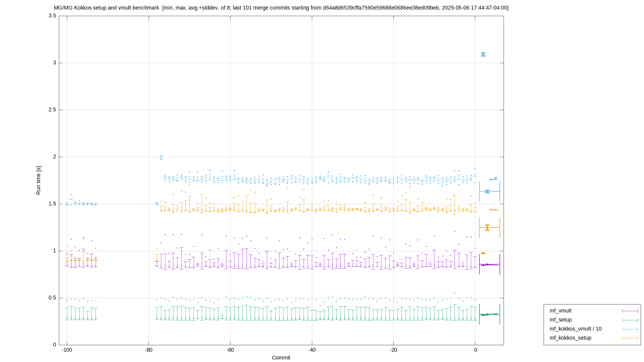Viewport: 644px width, 362px height.
Task: Click the mf_kokkos_setup legend label
Action: pyautogui.click(x=570, y=338)
